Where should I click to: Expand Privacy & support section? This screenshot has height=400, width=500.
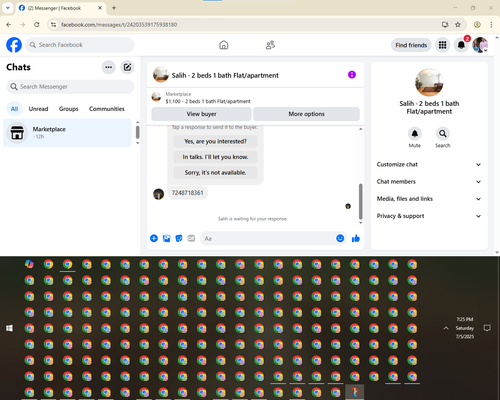(x=429, y=216)
